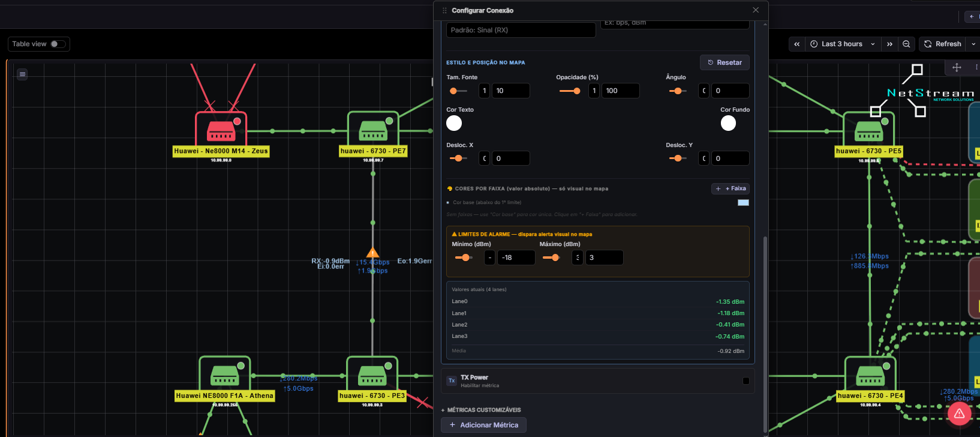Open the map hamburger menu icon

[22, 74]
